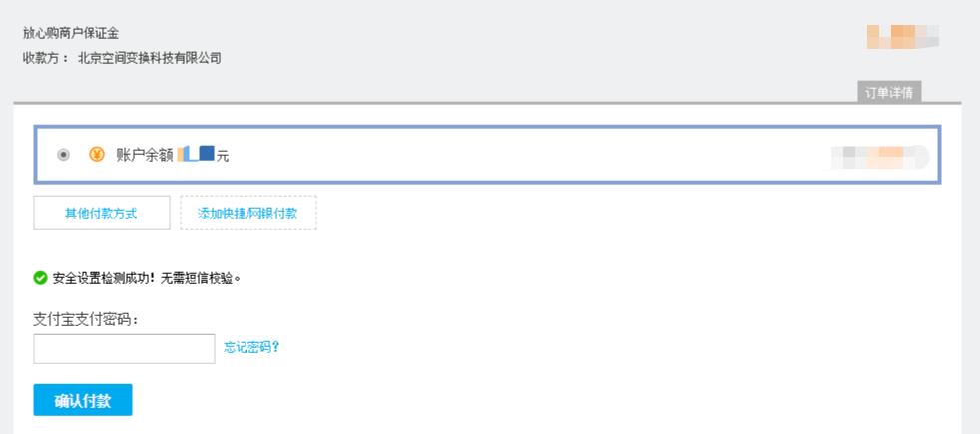980x434 pixels.
Task: Click the blurred amount at right of balance row
Action: coord(878,157)
